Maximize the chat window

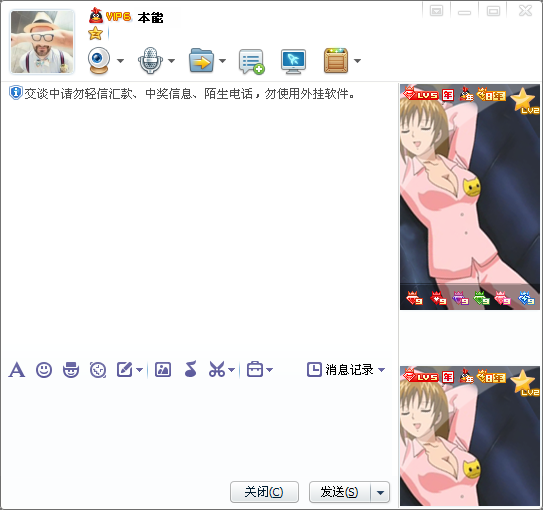point(493,11)
